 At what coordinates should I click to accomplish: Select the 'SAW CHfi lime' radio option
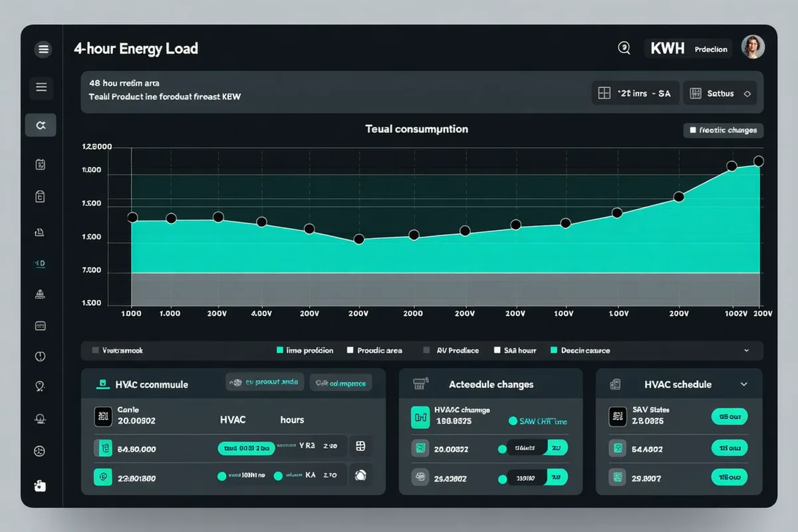(x=512, y=421)
